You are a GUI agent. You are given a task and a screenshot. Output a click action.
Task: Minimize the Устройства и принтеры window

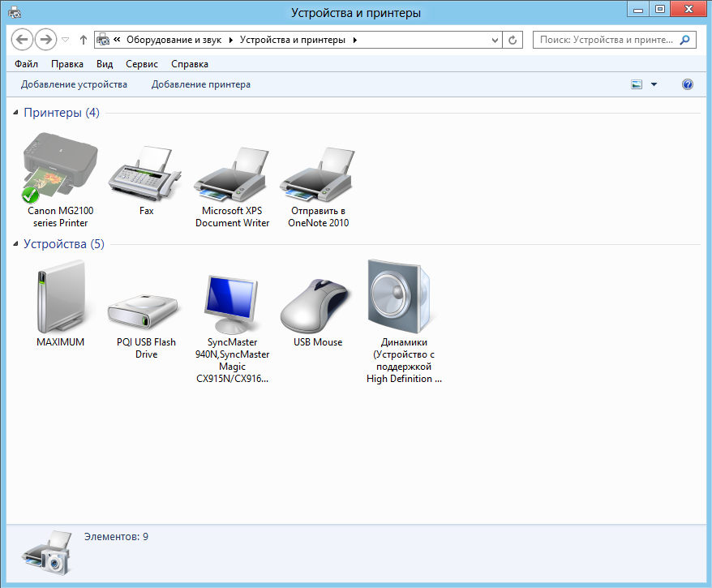pyautogui.click(x=638, y=9)
